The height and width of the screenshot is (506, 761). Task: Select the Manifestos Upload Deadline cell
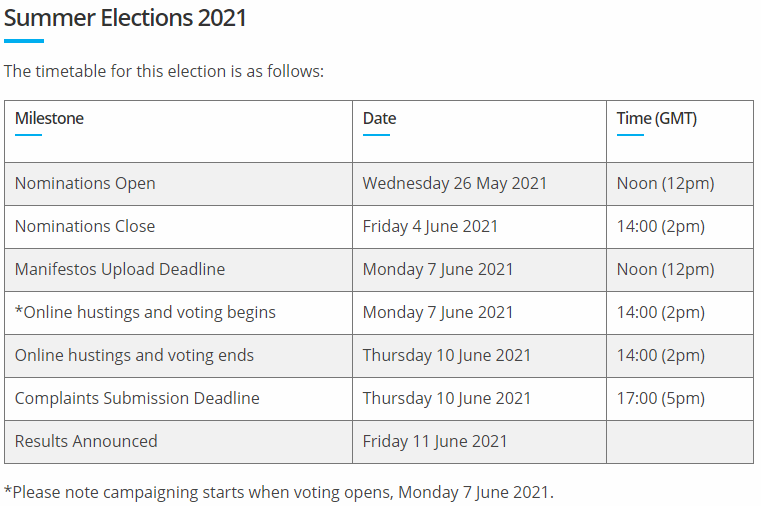(x=120, y=270)
